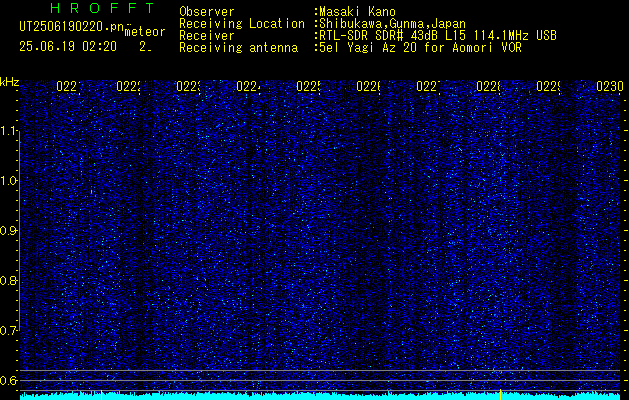Click the 0229 time marker
Image resolution: width=629 pixels, height=400 pixels.
[549, 86]
